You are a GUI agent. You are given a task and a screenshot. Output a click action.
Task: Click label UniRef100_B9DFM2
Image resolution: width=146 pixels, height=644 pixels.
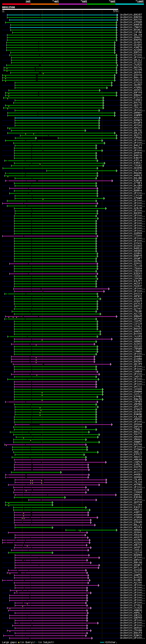click(x=131, y=40)
